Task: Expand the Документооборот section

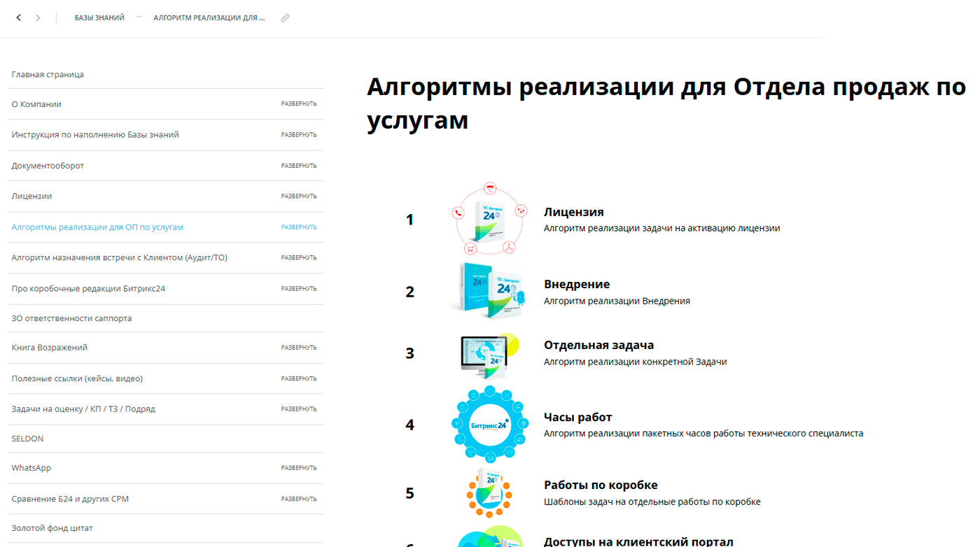Action: [x=299, y=166]
